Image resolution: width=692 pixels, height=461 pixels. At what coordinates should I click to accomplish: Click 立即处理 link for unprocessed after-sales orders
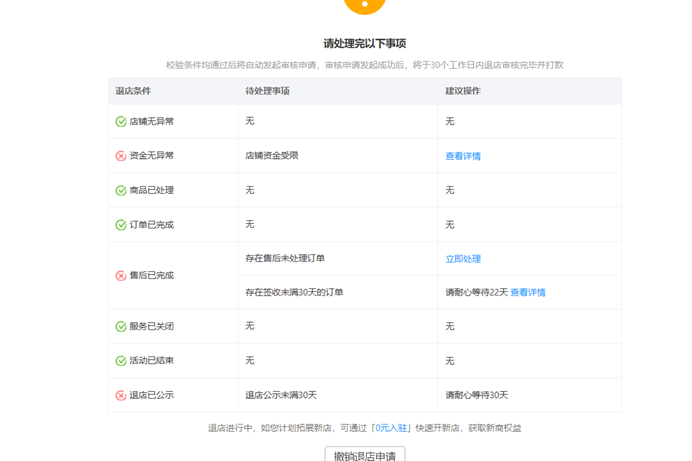(x=463, y=259)
